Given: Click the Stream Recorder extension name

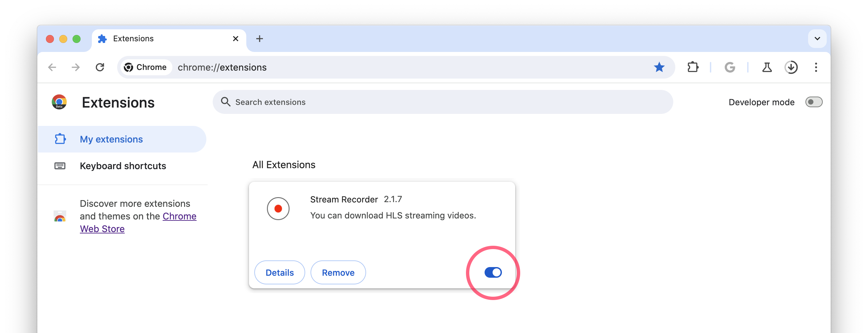Looking at the screenshot, I should (344, 199).
